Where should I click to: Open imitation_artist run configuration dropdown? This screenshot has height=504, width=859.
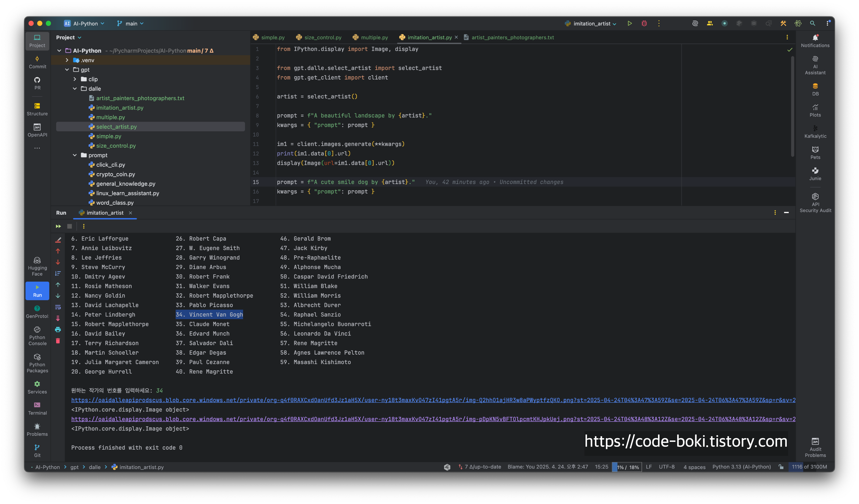592,23
